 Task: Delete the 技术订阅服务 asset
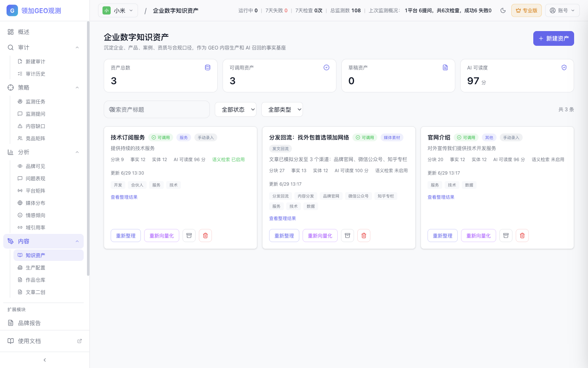coord(205,236)
